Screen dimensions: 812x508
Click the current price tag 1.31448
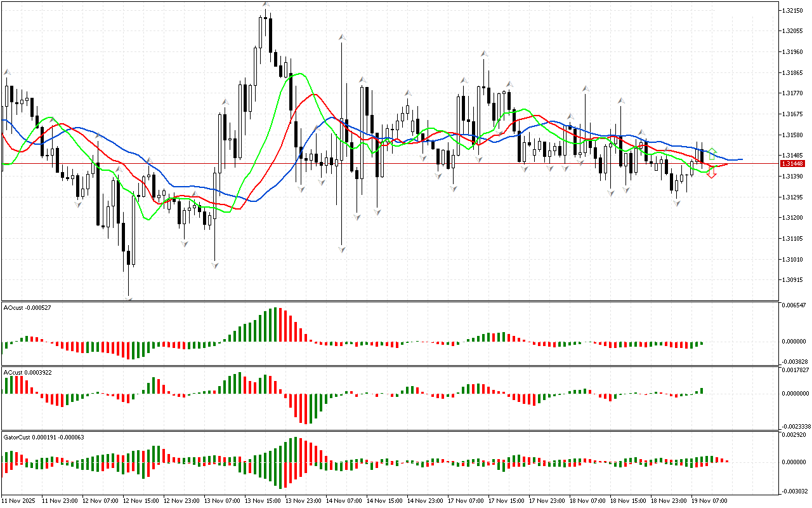pyautogui.click(x=794, y=164)
